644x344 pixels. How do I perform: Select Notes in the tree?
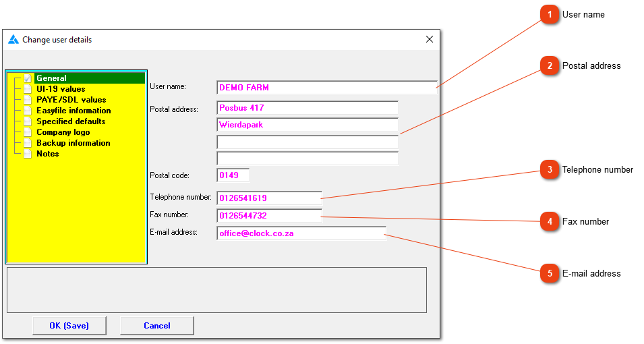pyautogui.click(x=48, y=154)
